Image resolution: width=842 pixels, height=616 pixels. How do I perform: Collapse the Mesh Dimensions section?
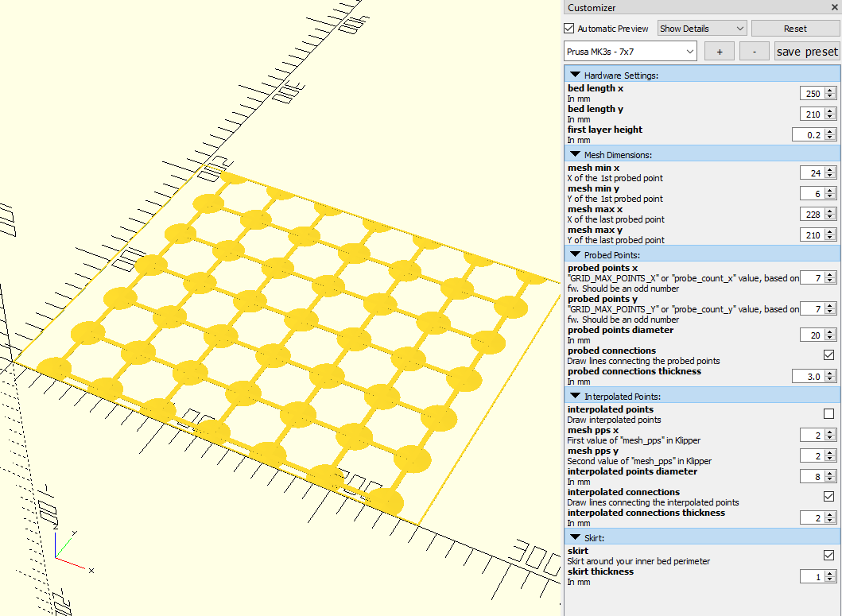pyautogui.click(x=575, y=155)
